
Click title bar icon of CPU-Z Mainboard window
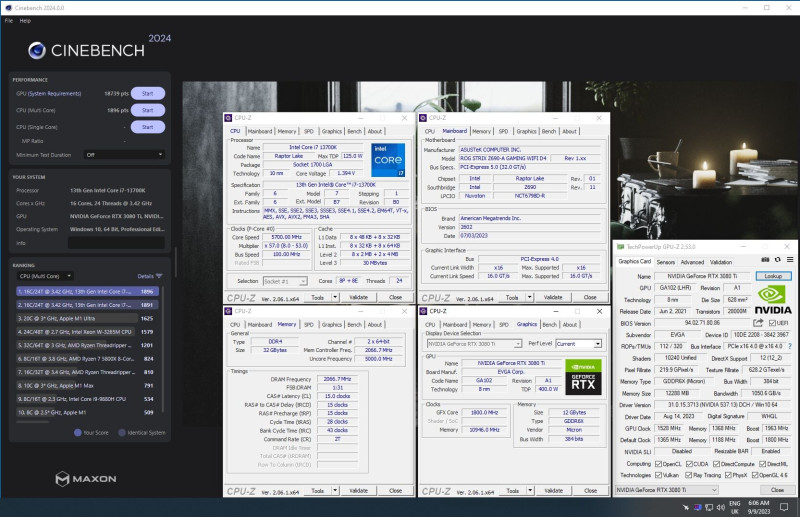(x=423, y=118)
